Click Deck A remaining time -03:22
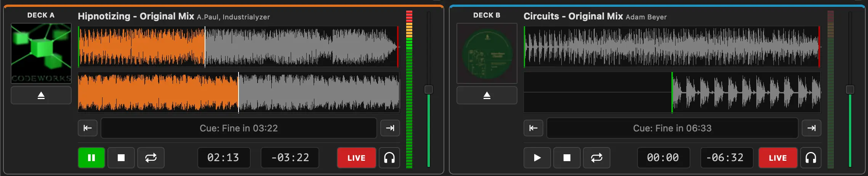Image resolution: width=868 pixels, height=176 pixels. [290, 158]
